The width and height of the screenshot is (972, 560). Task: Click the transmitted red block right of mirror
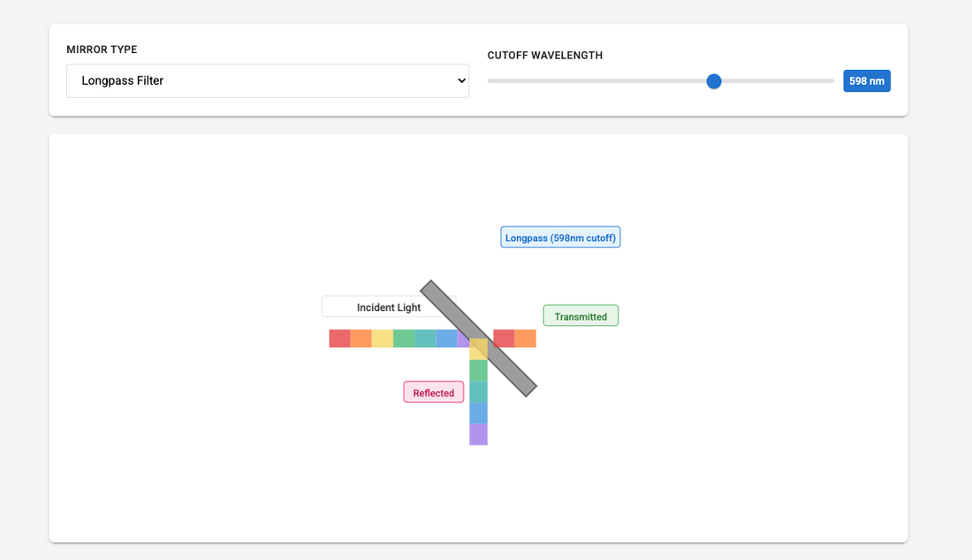[x=504, y=338]
